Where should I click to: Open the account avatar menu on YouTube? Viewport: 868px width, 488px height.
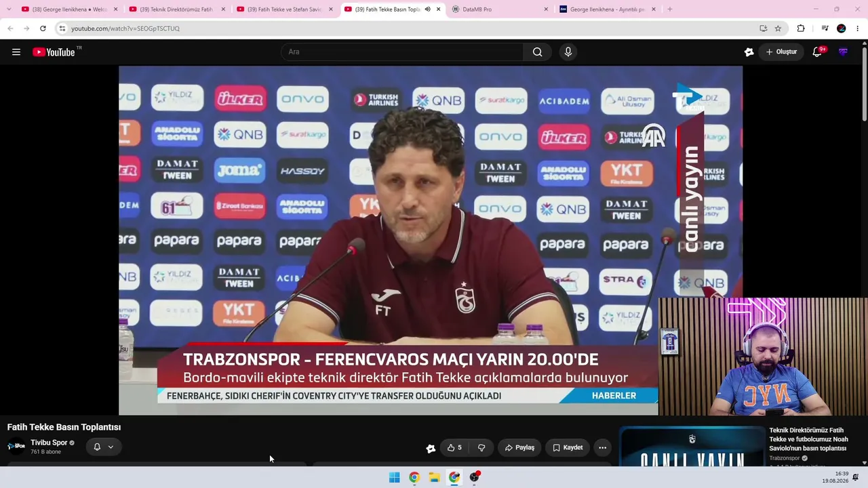pos(843,52)
